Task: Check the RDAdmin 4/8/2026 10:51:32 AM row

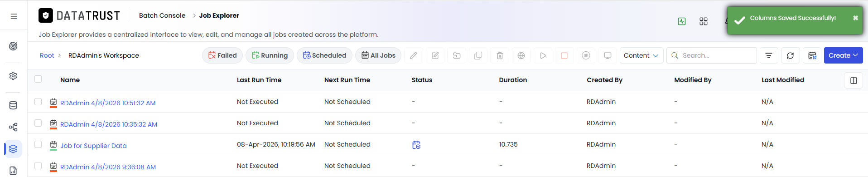Action: 38,102
